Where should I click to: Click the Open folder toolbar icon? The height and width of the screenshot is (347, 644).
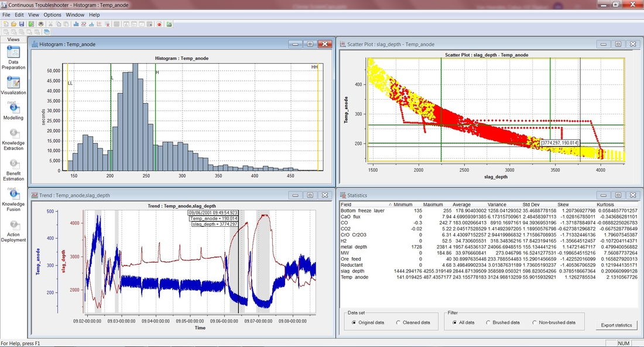pyautogui.click(x=13, y=24)
